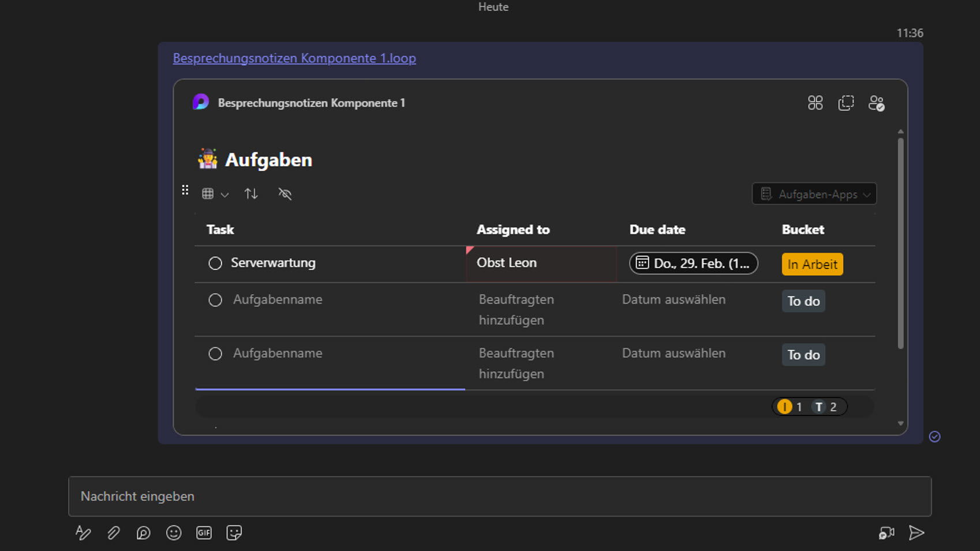Image resolution: width=980 pixels, height=551 pixels.
Task: Click the Due date column header
Action: point(657,229)
